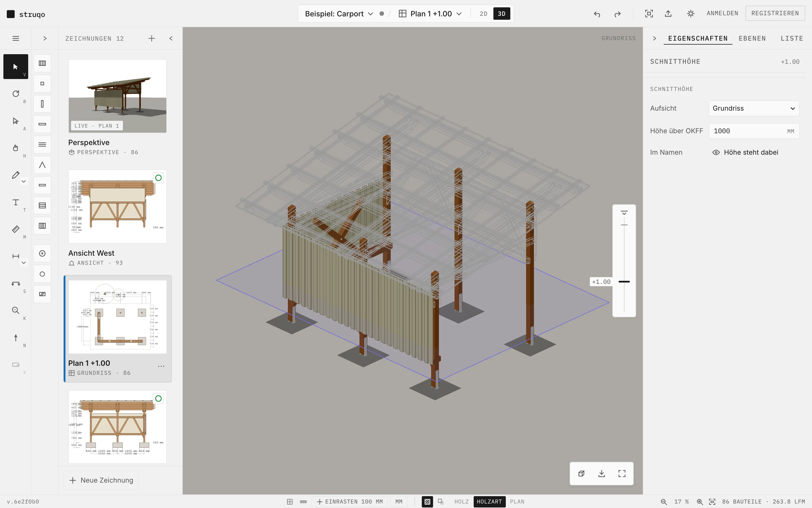Collapse the Zeichnungen drawings panel
Screen dimensions: 812x508
171,38
